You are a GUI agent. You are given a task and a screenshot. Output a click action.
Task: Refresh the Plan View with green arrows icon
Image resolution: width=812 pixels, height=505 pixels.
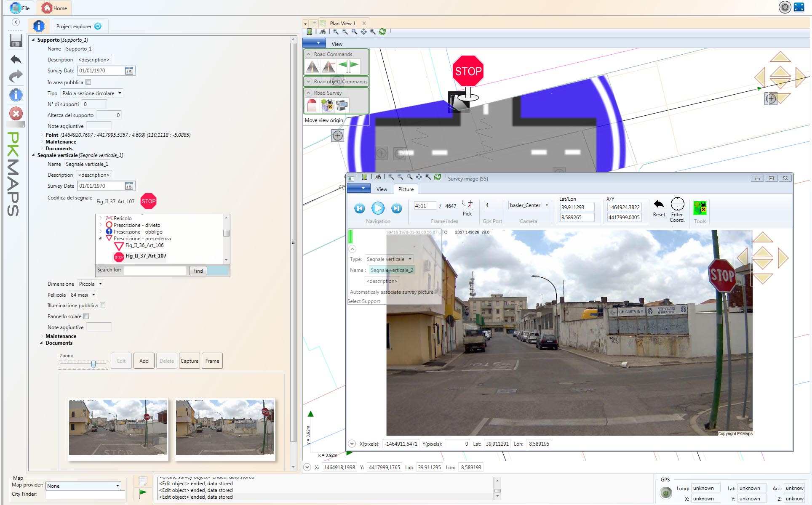point(382,32)
